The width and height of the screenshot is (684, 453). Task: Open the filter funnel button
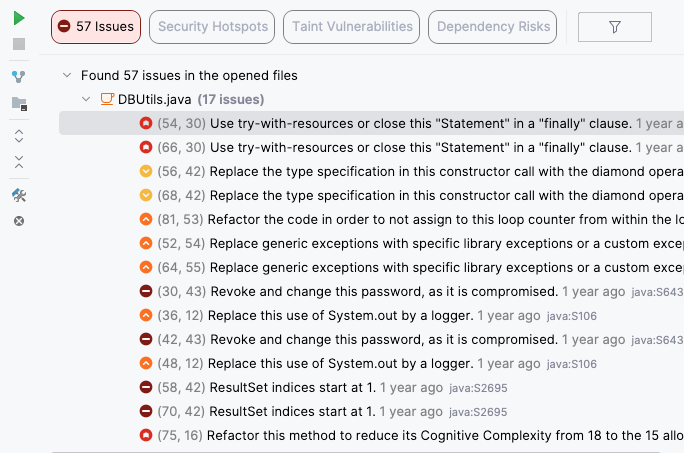[614, 27]
